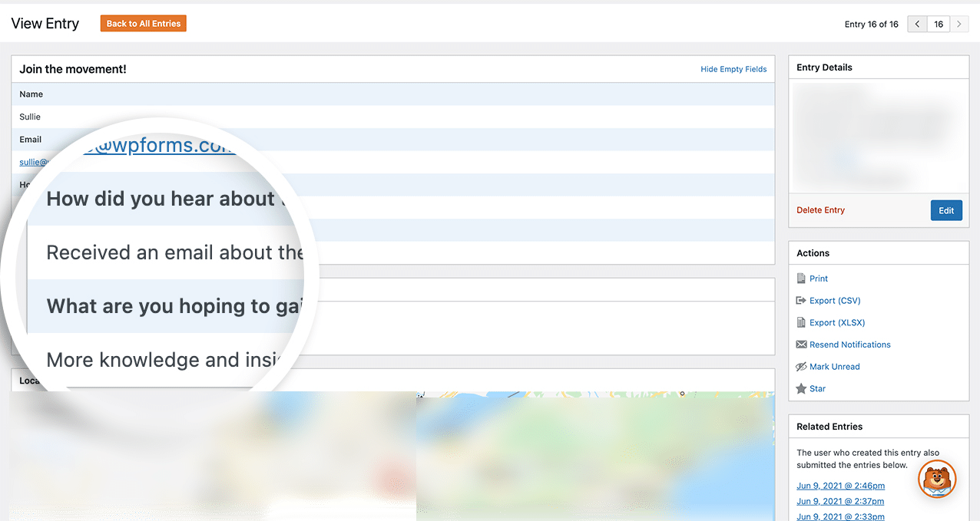Image resolution: width=980 pixels, height=521 pixels.
Task: Click the right-hand map thumbnail
Action: [595, 456]
